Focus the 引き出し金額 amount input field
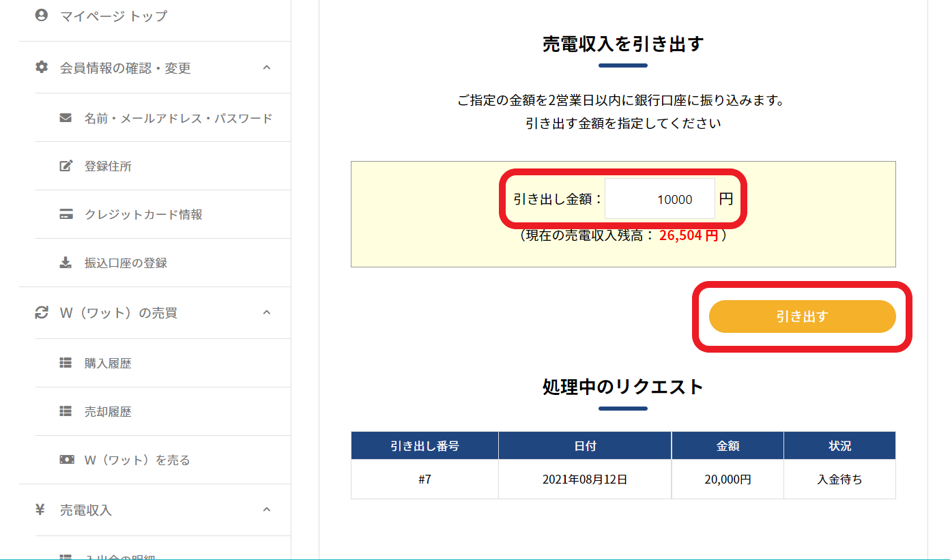Viewport: 950px width, 560px height. pos(659,199)
